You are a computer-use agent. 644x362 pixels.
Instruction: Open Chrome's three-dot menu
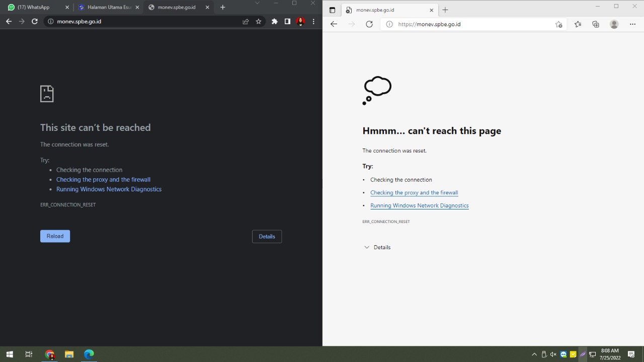(313, 21)
